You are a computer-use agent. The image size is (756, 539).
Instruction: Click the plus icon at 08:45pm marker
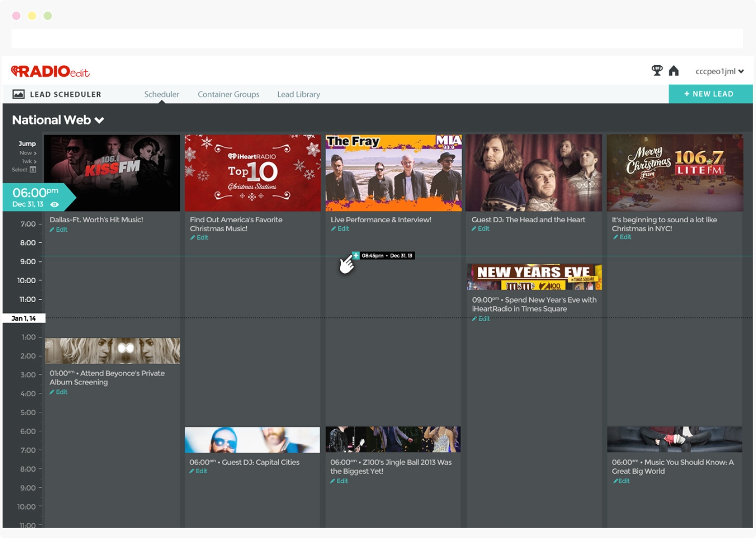[356, 255]
